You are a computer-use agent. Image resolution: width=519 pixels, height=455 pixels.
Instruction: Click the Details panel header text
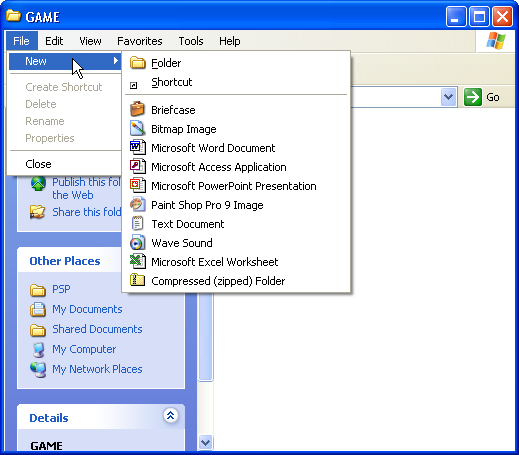click(x=49, y=418)
